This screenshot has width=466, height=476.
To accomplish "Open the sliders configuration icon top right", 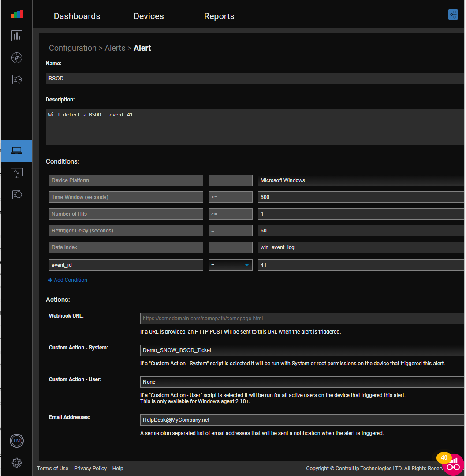I will pos(453,15).
